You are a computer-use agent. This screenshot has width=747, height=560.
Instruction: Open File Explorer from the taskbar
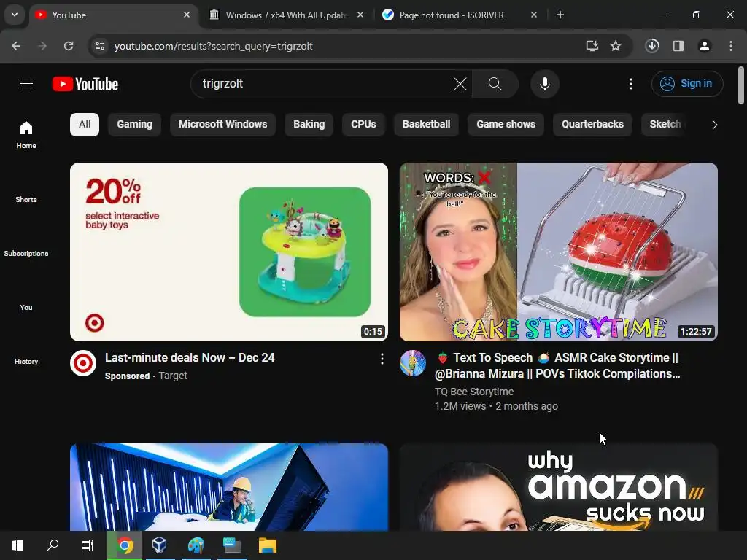coord(267,545)
